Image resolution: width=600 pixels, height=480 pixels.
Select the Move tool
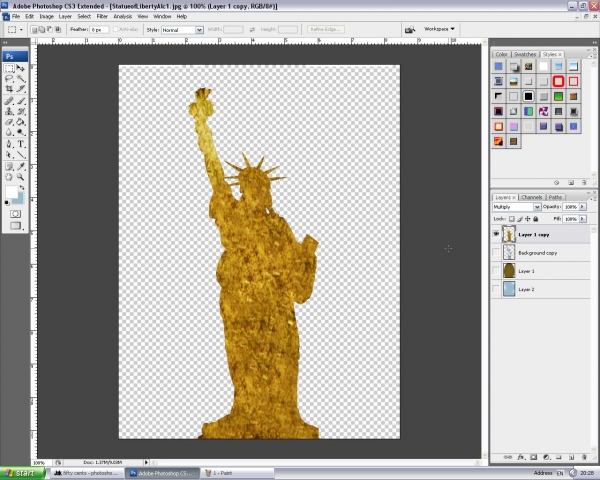[x=21, y=68]
